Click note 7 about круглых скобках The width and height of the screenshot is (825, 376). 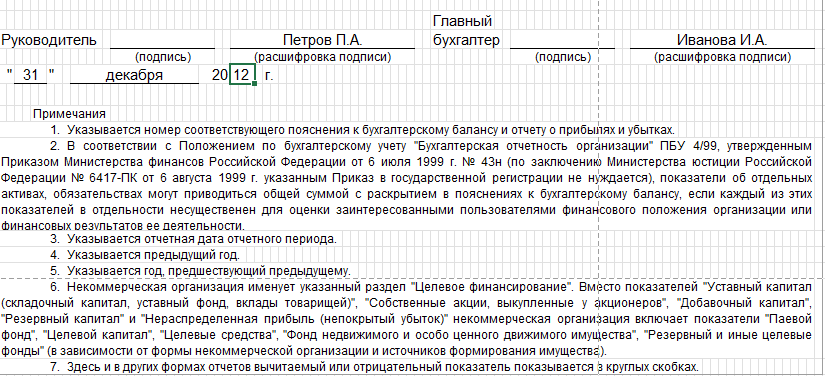click(x=374, y=367)
